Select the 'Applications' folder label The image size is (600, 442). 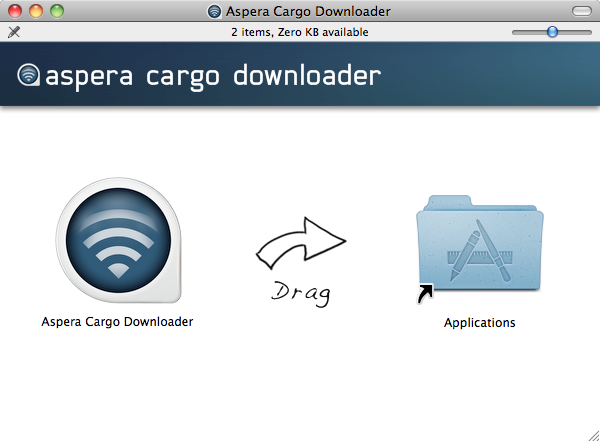479,323
